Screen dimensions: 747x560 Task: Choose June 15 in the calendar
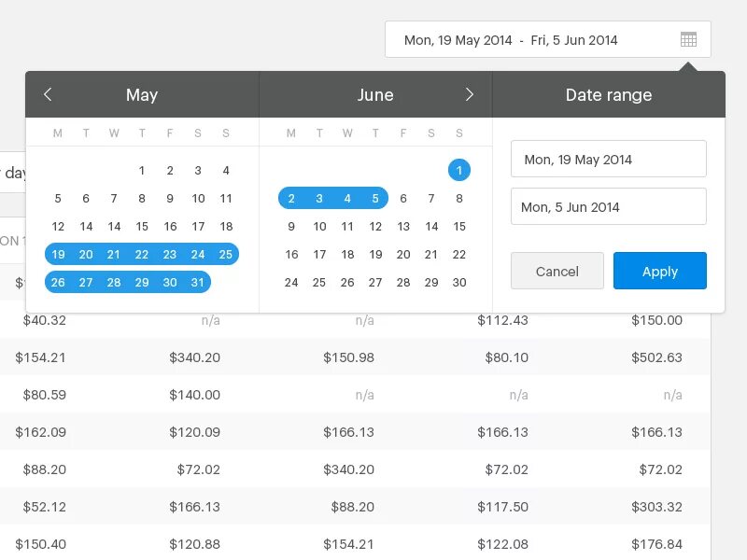[x=458, y=226]
